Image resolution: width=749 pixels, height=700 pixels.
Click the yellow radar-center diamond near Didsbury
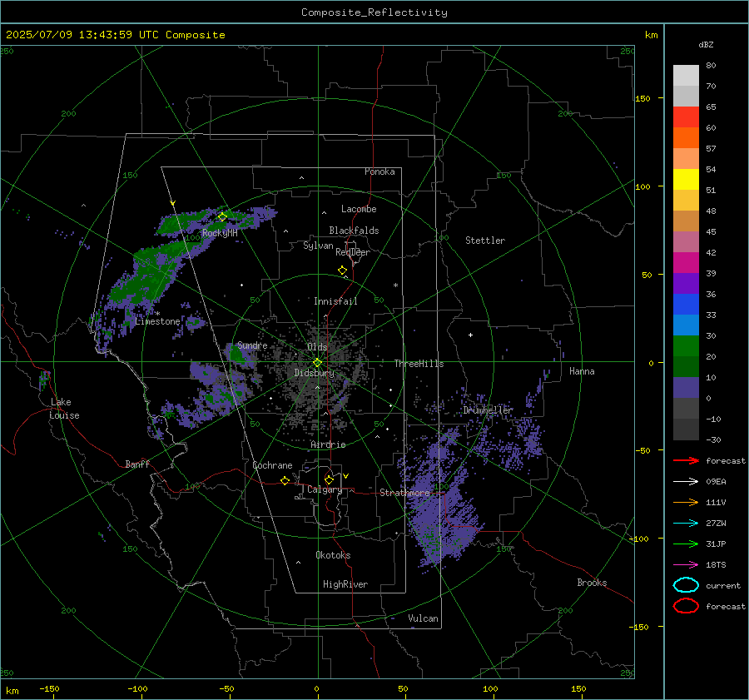pyautogui.click(x=317, y=363)
